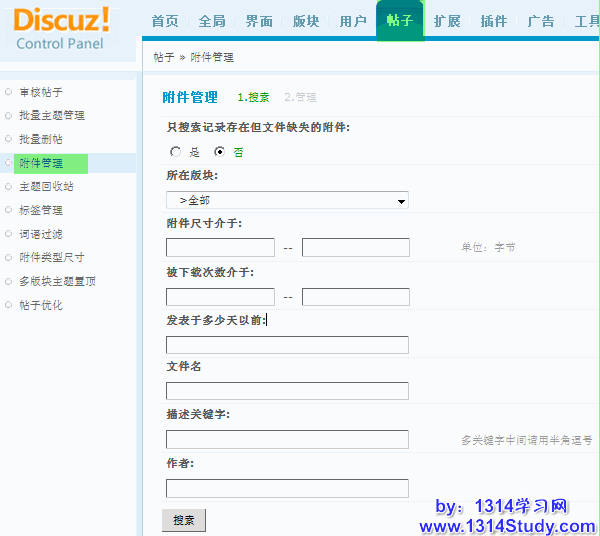Screen dimensions: 600x536
Task: Open the 所在版块 dropdown list
Action: coord(287,201)
